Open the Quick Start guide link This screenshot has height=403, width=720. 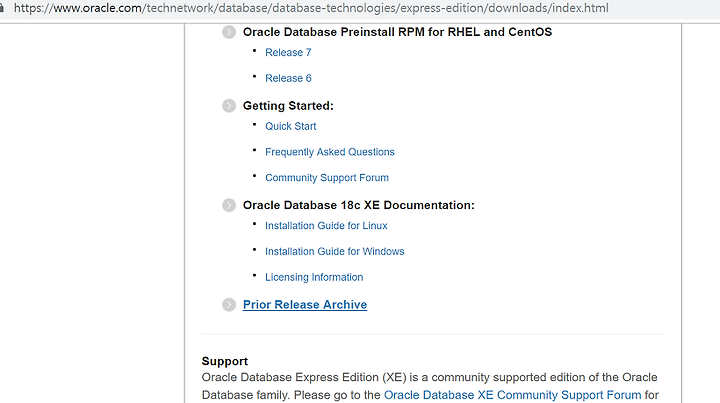pyautogui.click(x=291, y=126)
